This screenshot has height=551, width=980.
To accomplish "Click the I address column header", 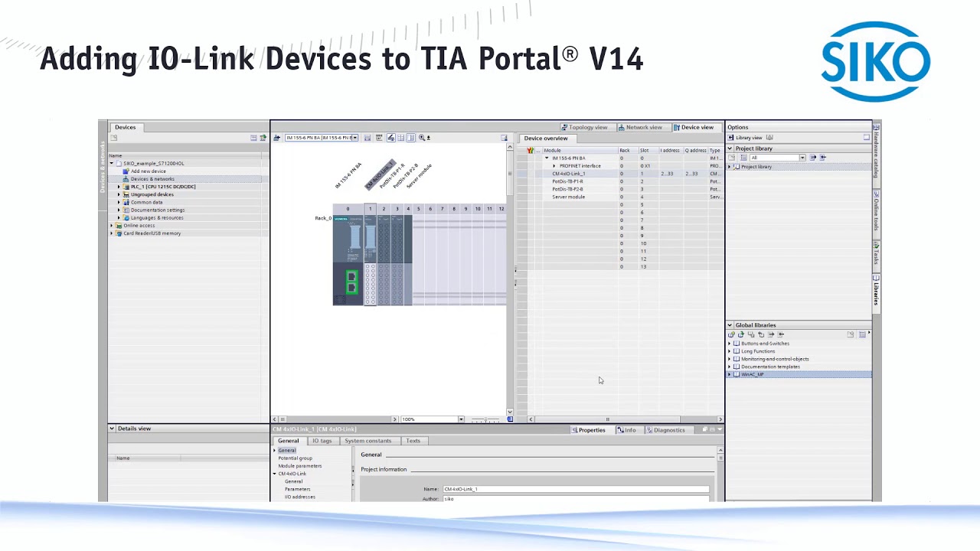I will pyautogui.click(x=670, y=151).
